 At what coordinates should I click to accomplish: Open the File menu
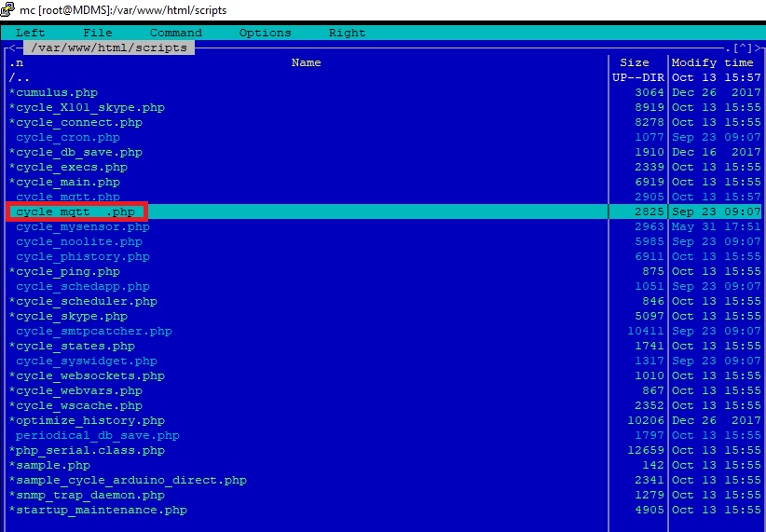tap(98, 33)
